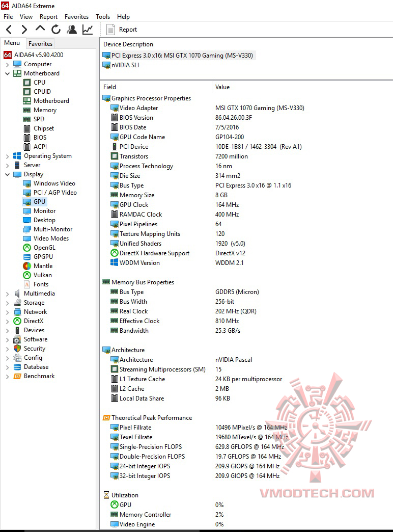Collapse the Display tree node

point(8,174)
